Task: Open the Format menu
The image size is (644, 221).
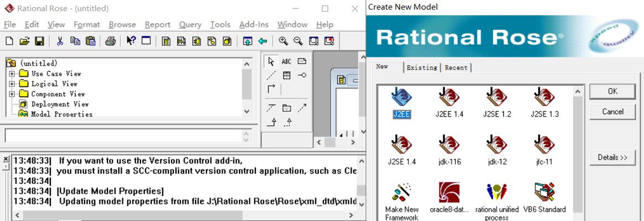Action: pyautogui.click(x=87, y=25)
